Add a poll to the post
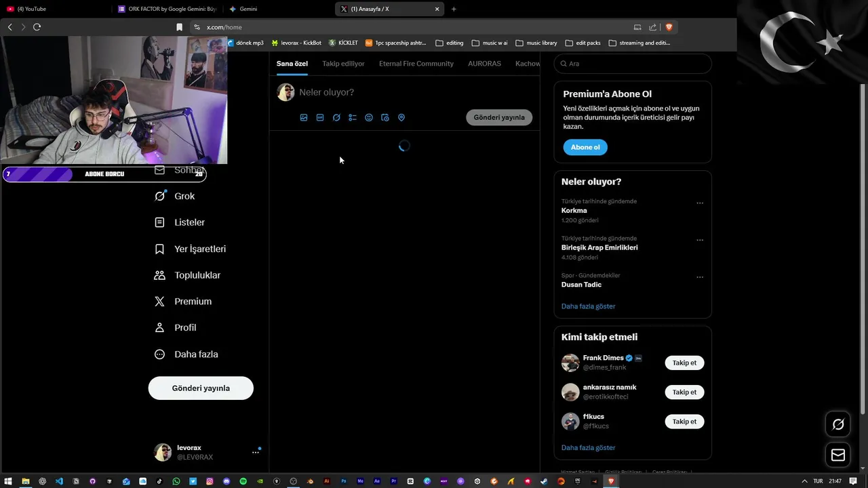The height and width of the screenshot is (488, 868). pyautogui.click(x=353, y=117)
